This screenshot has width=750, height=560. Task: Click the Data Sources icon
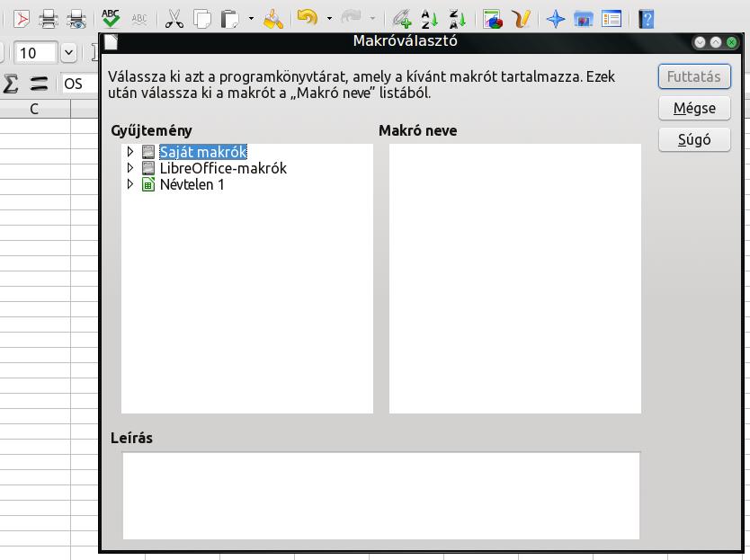click(612, 19)
